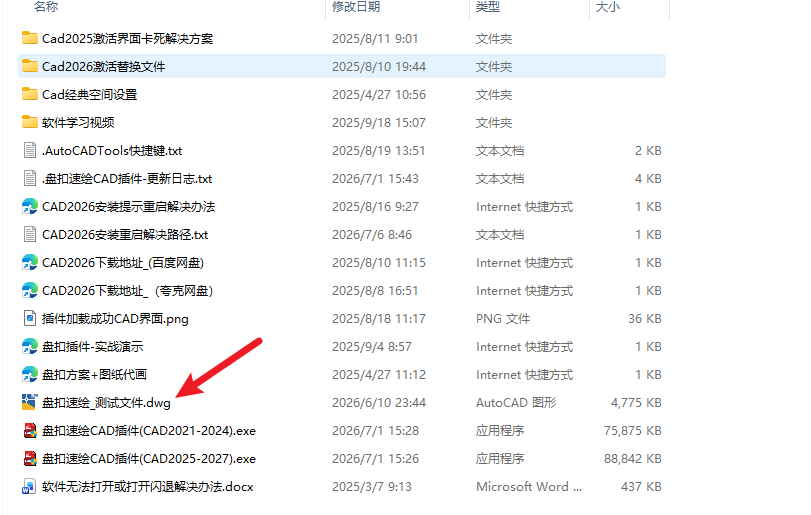Click the CAD2026下载地址_(夸克网盘) shortcut icon
This screenshot has height=515, width=811.
point(29,290)
